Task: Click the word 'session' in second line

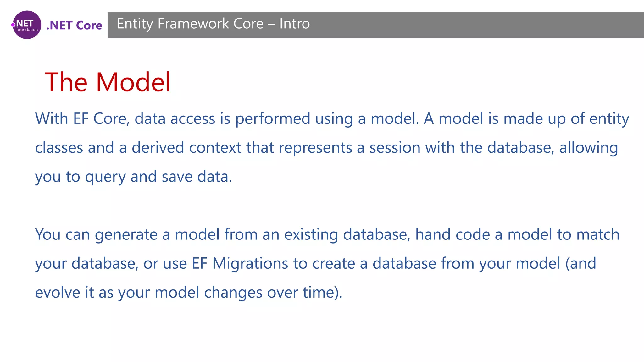Action: pyautogui.click(x=395, y=148)
